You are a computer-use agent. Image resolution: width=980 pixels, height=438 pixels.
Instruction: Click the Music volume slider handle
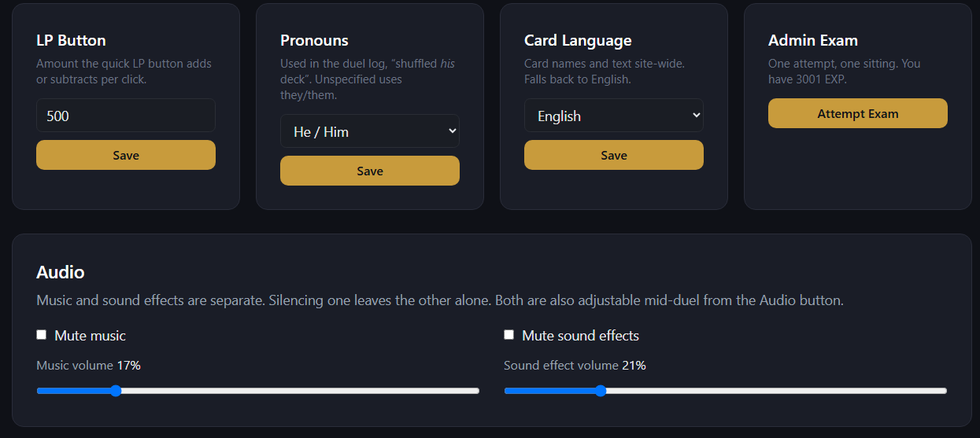(116, 391)
